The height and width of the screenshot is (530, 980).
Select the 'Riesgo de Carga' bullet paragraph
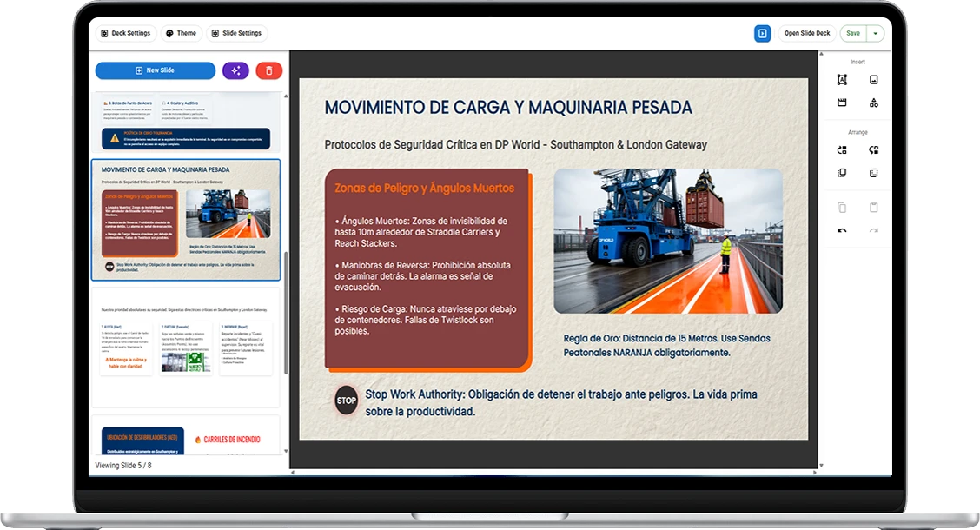tap(426, 320)
